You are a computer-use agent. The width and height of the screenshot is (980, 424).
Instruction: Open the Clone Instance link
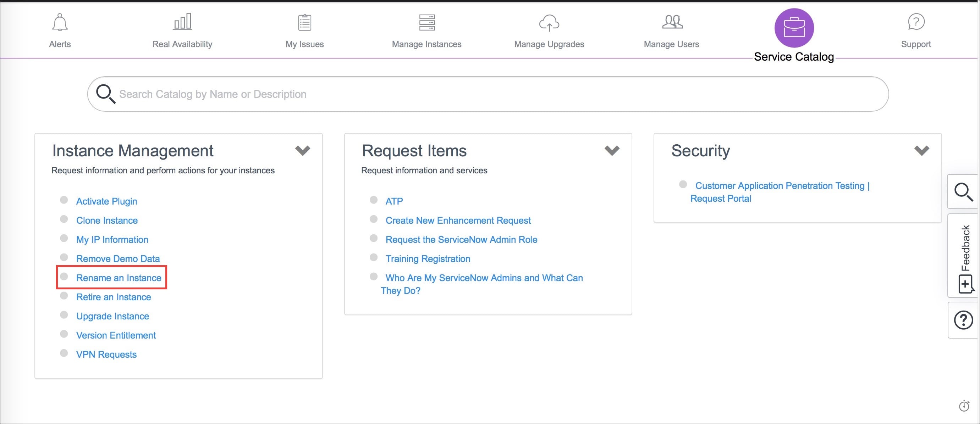[x=107, y=220]
